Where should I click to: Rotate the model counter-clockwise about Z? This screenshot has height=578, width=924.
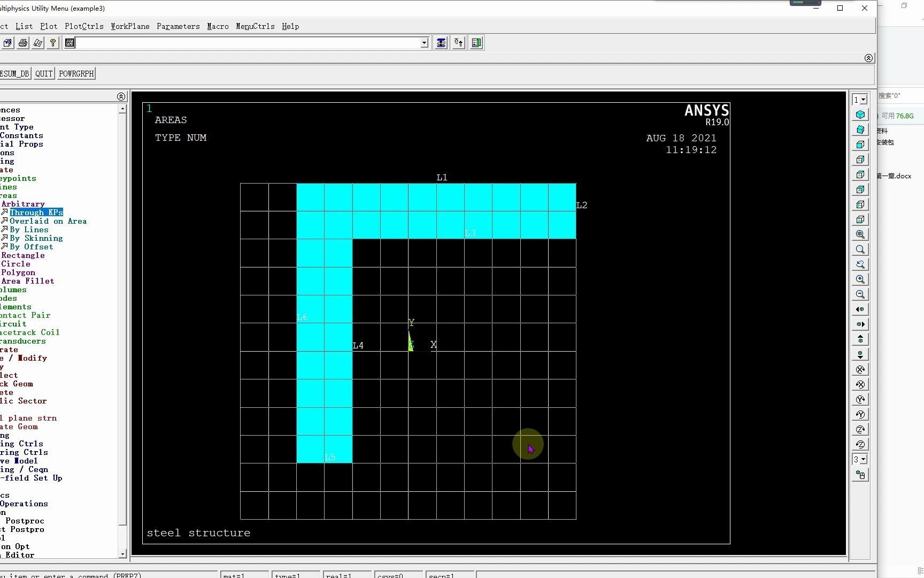(x=860, y=444)
